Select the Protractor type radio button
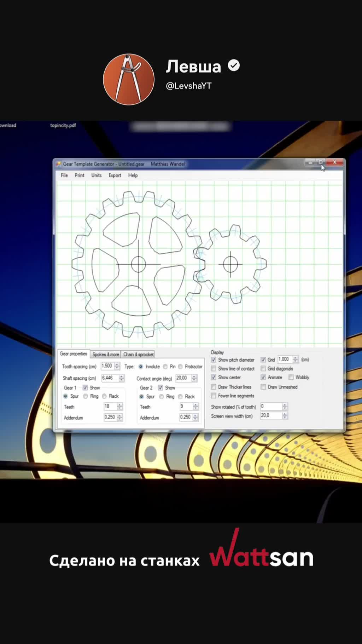The image size is (362, 644). [180, 367]
